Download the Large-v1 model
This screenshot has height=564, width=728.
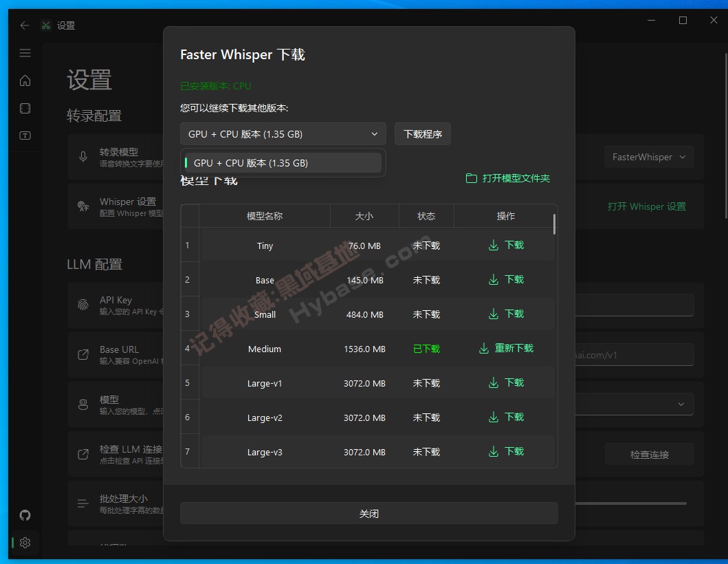[506, 382]
